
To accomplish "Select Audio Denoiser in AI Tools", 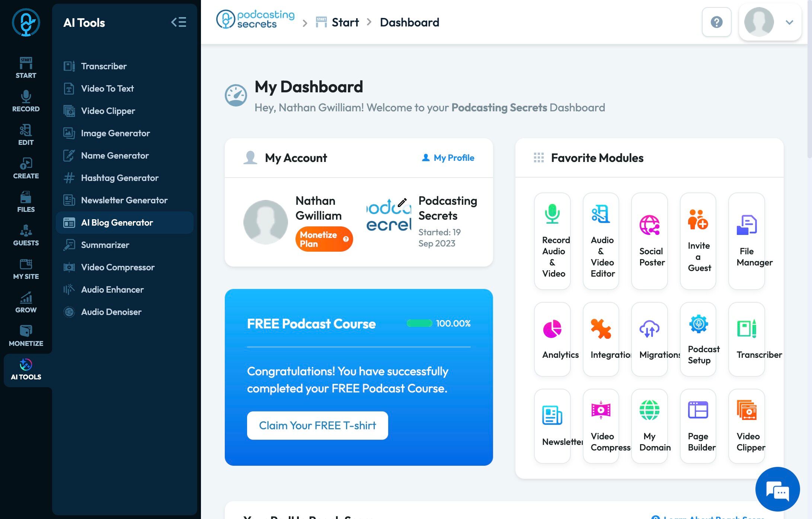I will (111, 312).
